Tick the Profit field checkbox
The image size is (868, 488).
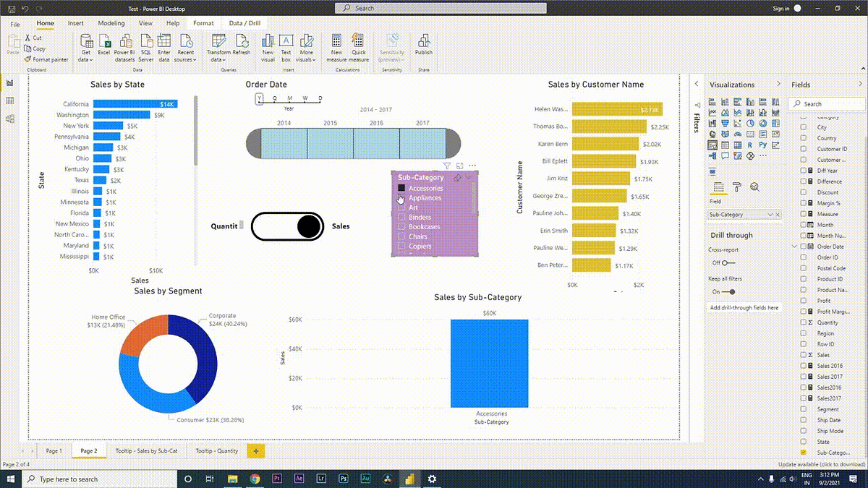click(803, 301)
